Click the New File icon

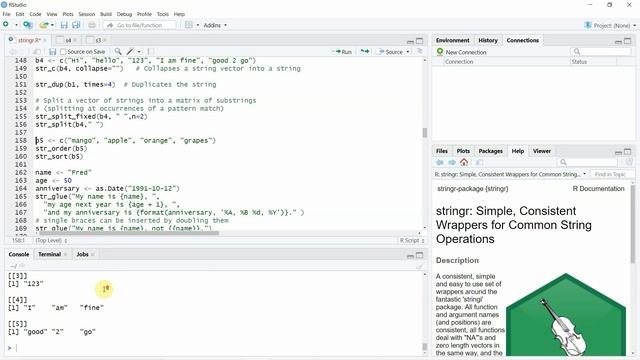tap(6, 25)
